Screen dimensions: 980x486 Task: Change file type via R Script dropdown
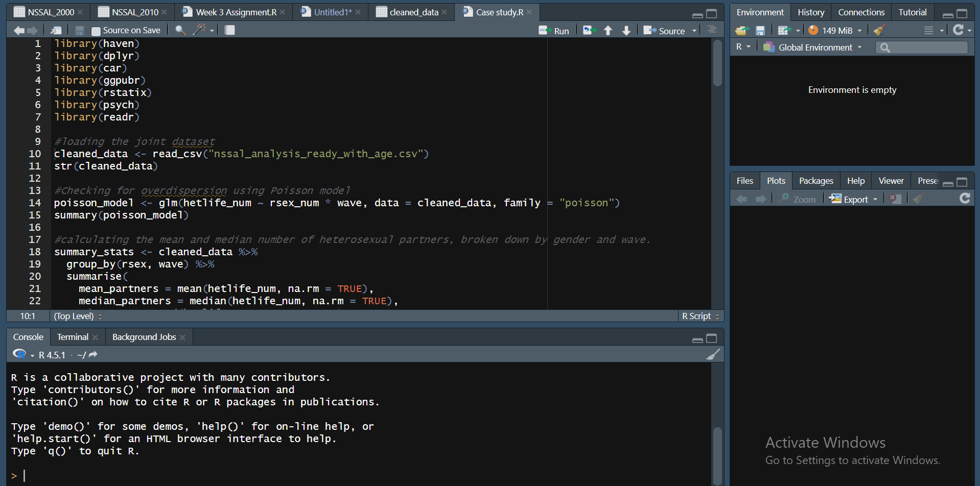tap(701, 316)
